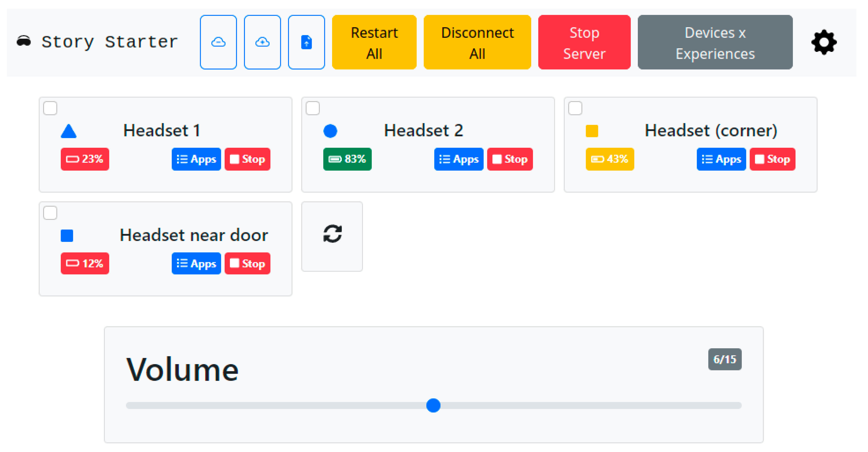This screenshot has width=868, height=452.
Task: Switch to Devices x Experiences view
Action: pyautogui.click(x=715, y=42)
